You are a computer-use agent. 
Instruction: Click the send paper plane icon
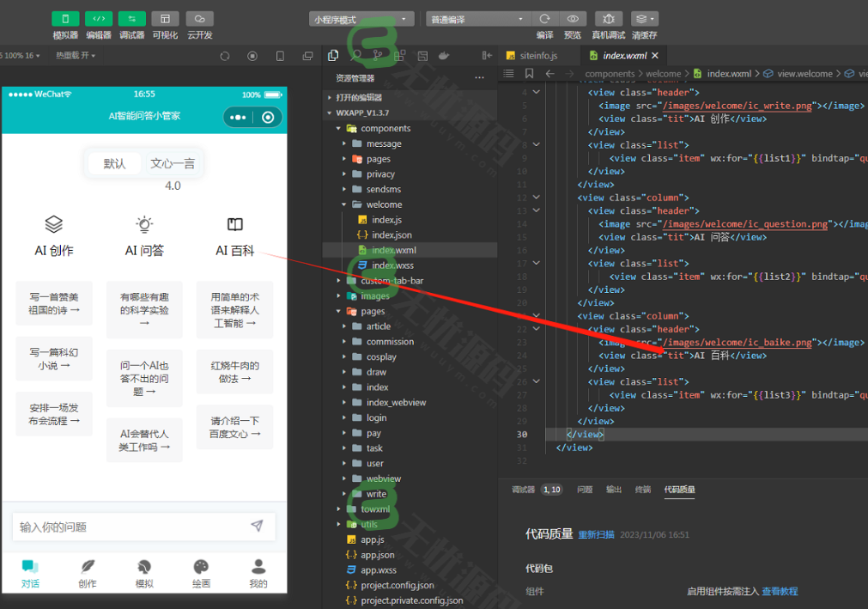click(257, 526)
